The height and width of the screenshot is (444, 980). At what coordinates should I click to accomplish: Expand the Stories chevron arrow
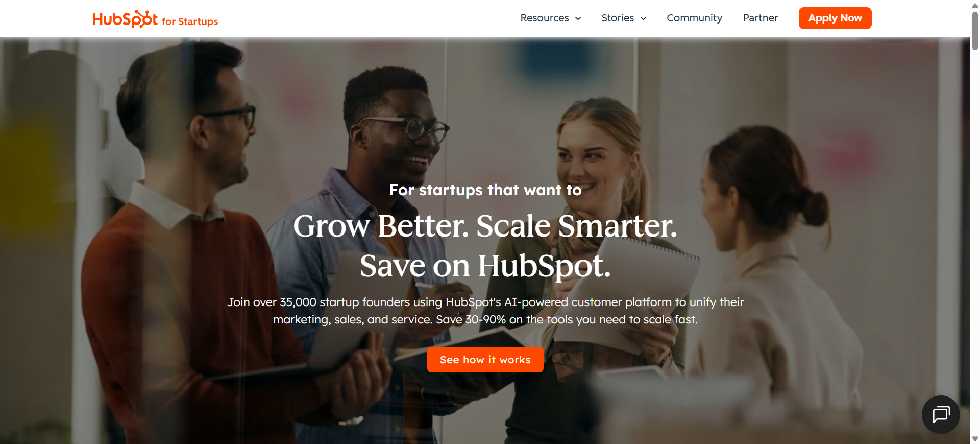(x=643, y=18)
